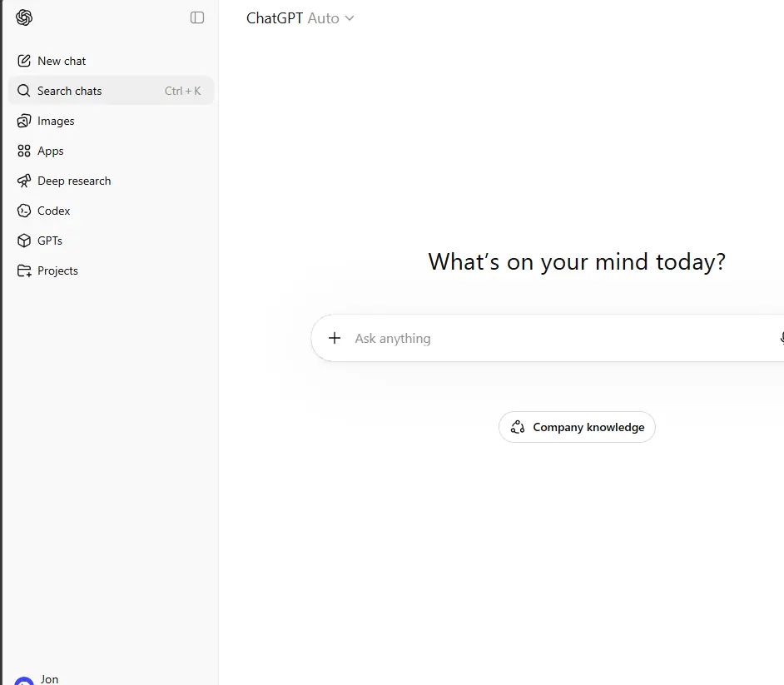Click the Company knowledge button
784x685 pixels.
[x=577, y=427]
